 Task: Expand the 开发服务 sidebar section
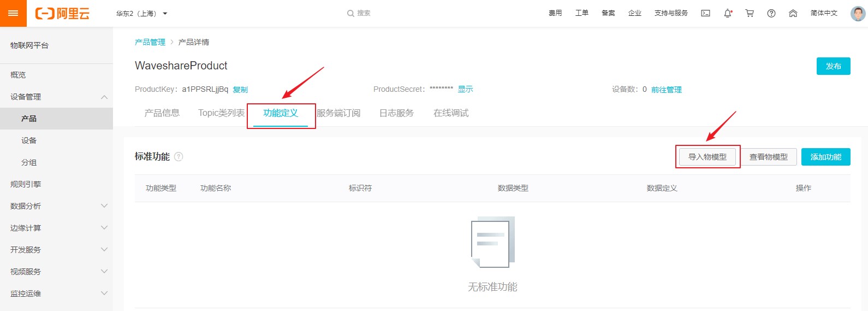click(x=104, y=250)
